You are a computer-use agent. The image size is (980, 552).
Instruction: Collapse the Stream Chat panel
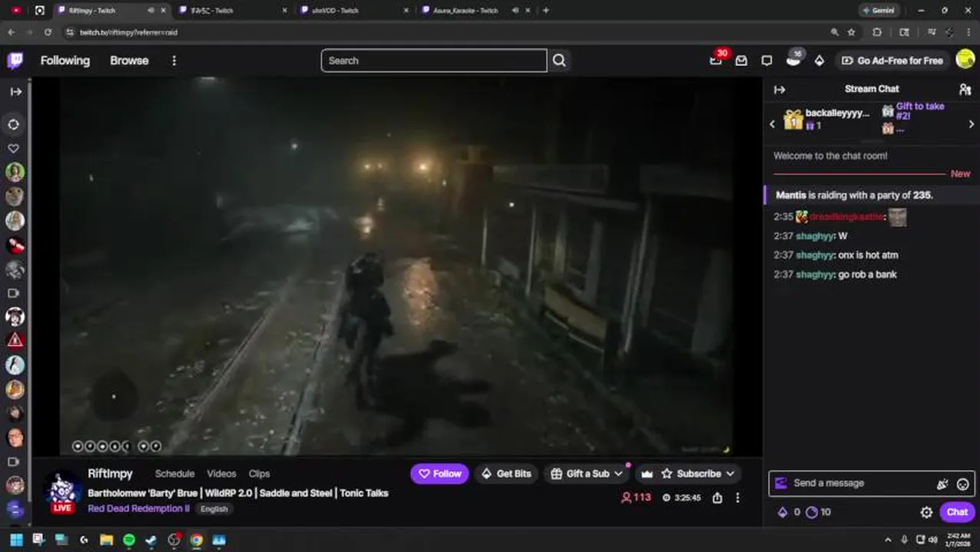[x=780, y=89]
